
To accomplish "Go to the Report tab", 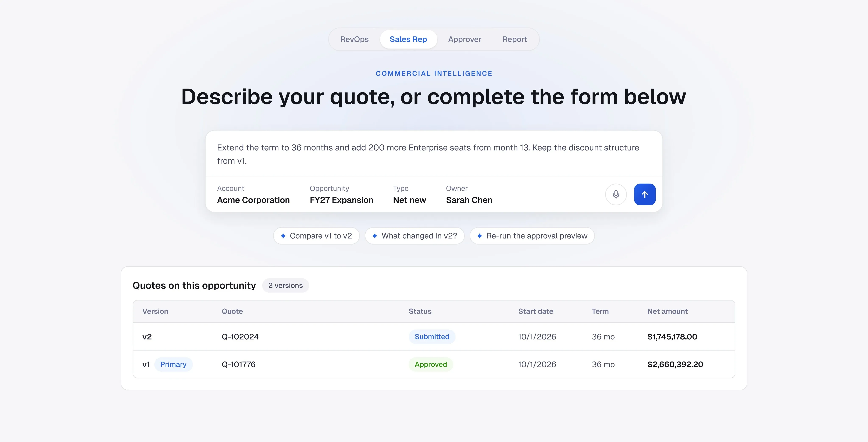I will tap(515, 39).
